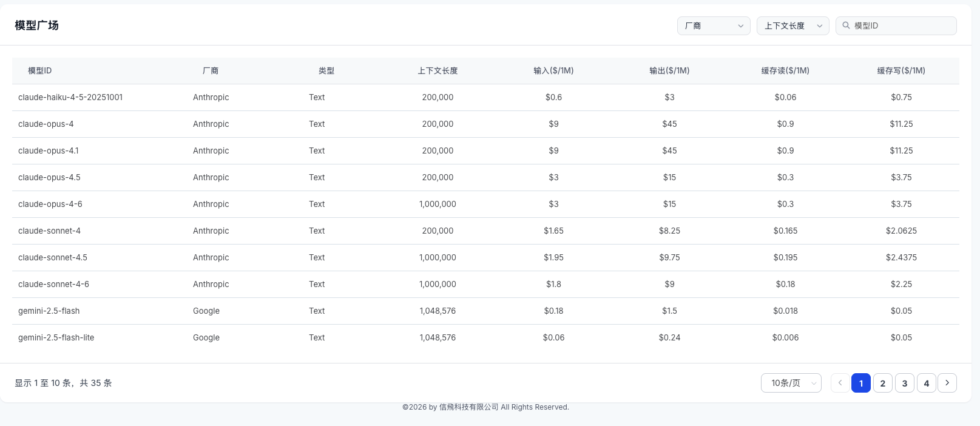Click the previous page arrow

coord(840,383)
